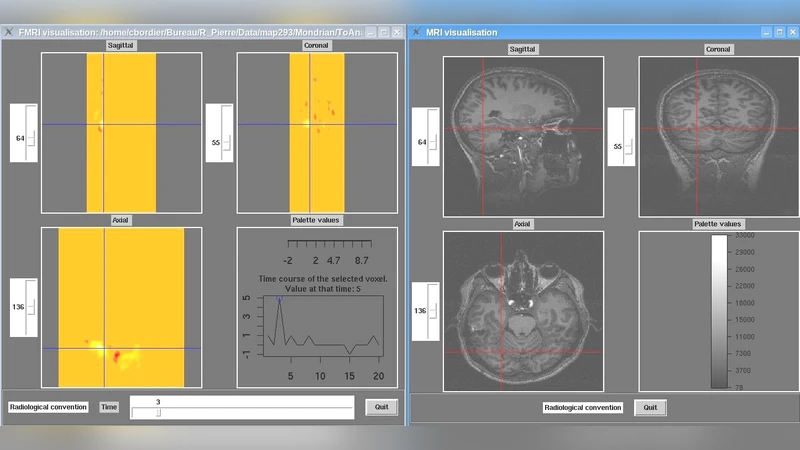Quit the MRI visualisation window
This screenshot has width=800, height=450.
(x=650, y=408)
